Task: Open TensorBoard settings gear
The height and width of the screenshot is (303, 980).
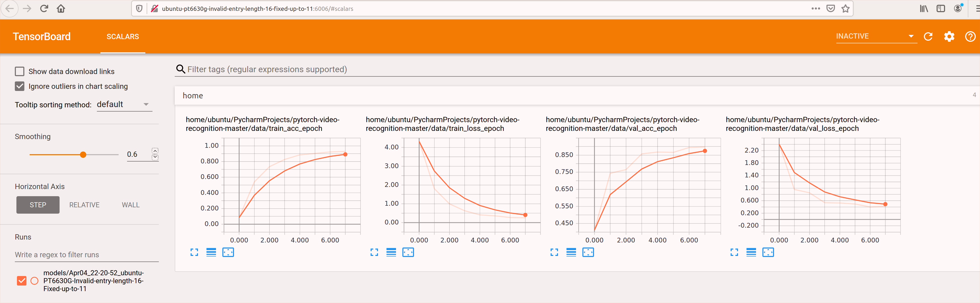Action: click(x=949, y=36)
